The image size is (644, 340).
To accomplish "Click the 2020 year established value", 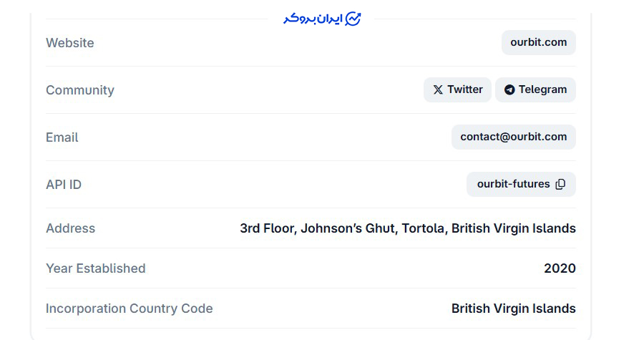I will pyautogui.click(x=560, y=268).
